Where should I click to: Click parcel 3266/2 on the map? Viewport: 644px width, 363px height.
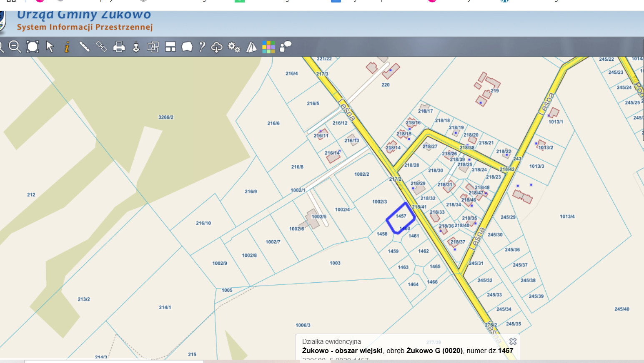click(165, 117)
